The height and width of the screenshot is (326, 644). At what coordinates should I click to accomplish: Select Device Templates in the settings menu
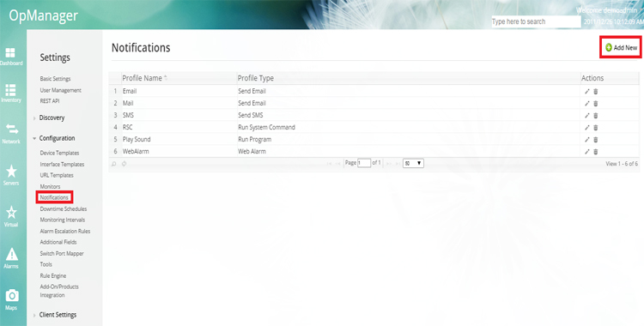59,153
